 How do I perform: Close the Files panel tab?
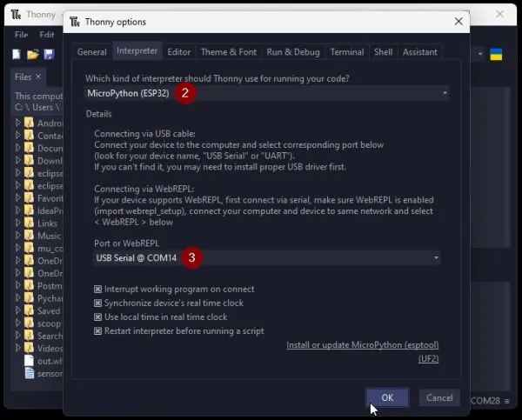39,77
